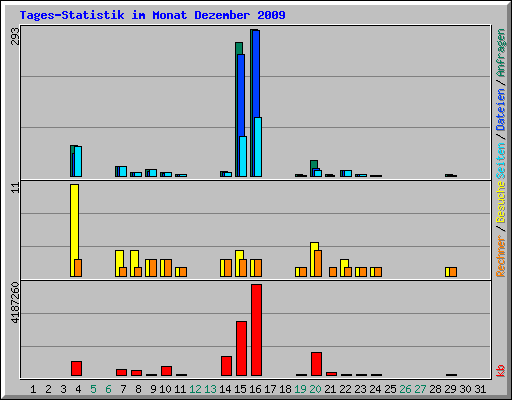Click the red kb legend label
The width and height of the screenshot is (512, 400).
500,371
